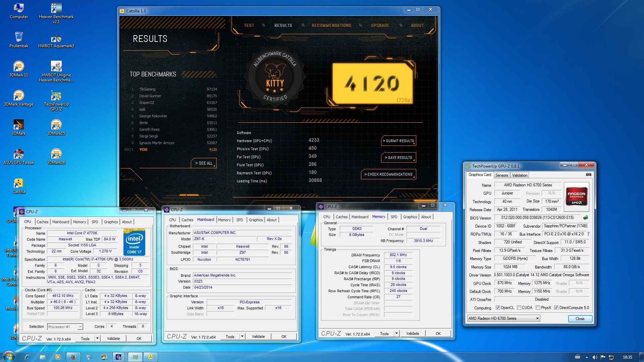This screenshot has height=362, width=644.
Task: Launch the 3DMark desktop shortcut
Action: click(19, 127)
